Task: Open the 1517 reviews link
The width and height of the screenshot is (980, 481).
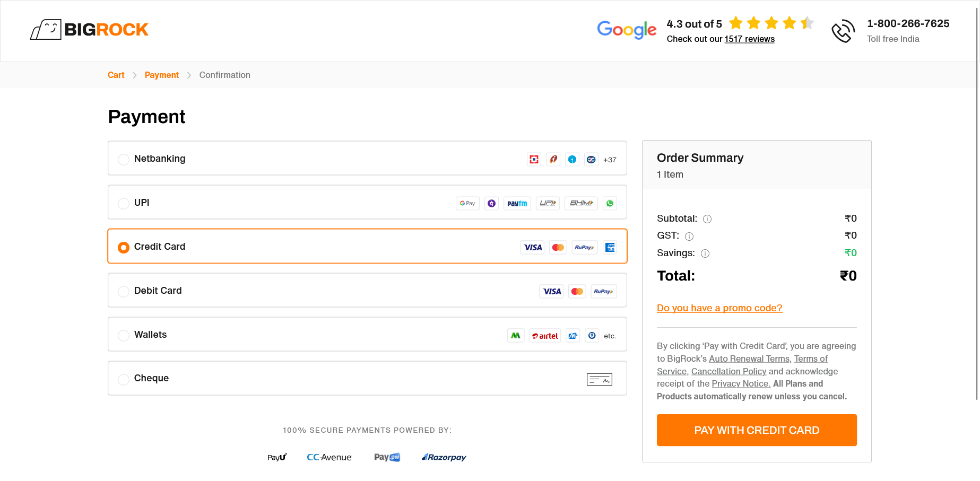Action: (750, 39)
